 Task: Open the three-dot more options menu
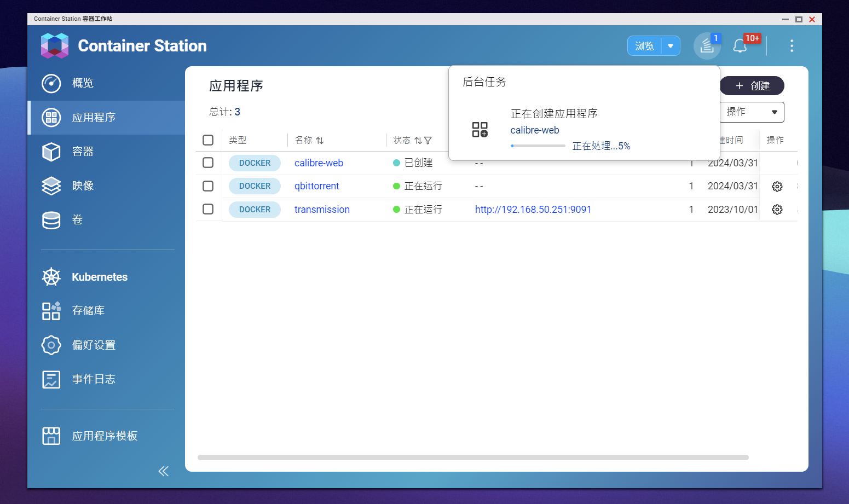coord(792,46)
